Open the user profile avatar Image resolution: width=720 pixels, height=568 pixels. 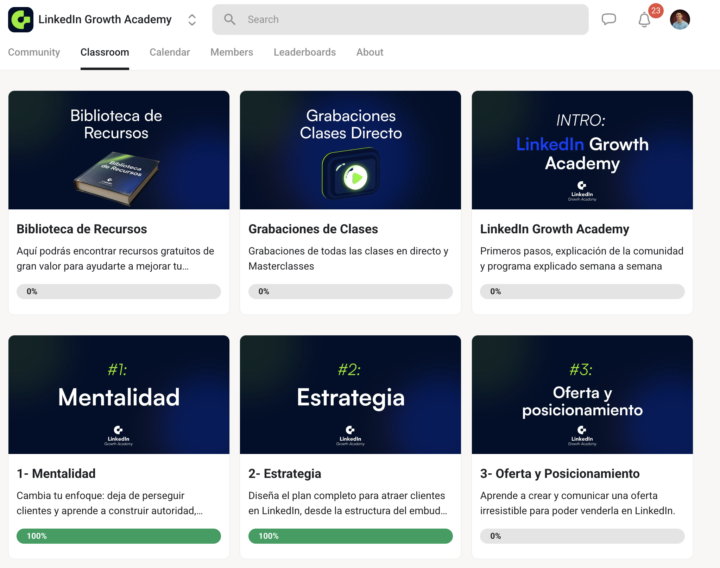pyautogui.click(x=680, y=19)
